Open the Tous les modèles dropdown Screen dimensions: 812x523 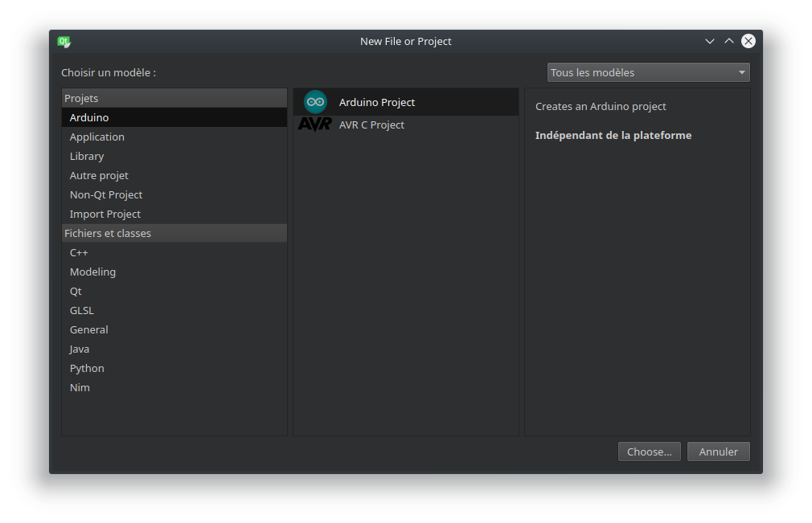click(648, 72)
